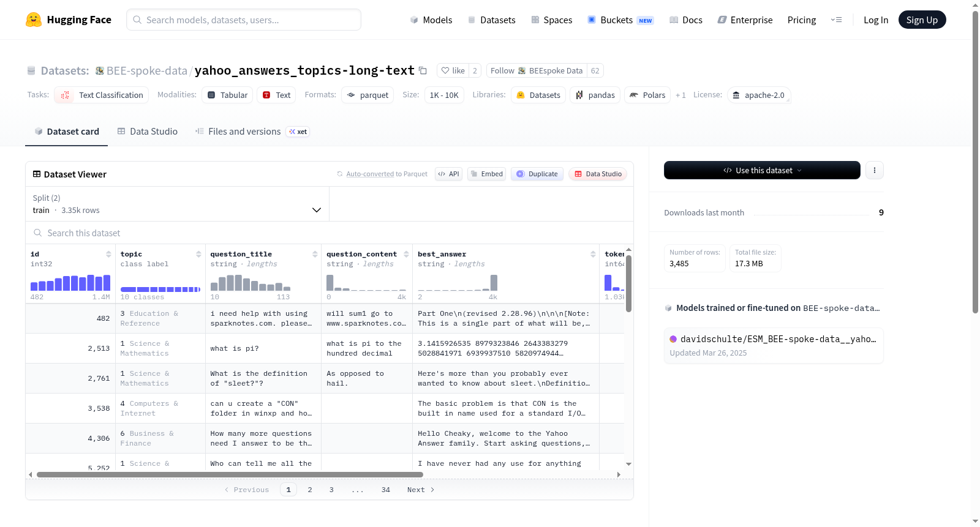The width and height of the screenshot is (980, 527).
Task: Jump to page 34 of results
Action: coord(386,490)
